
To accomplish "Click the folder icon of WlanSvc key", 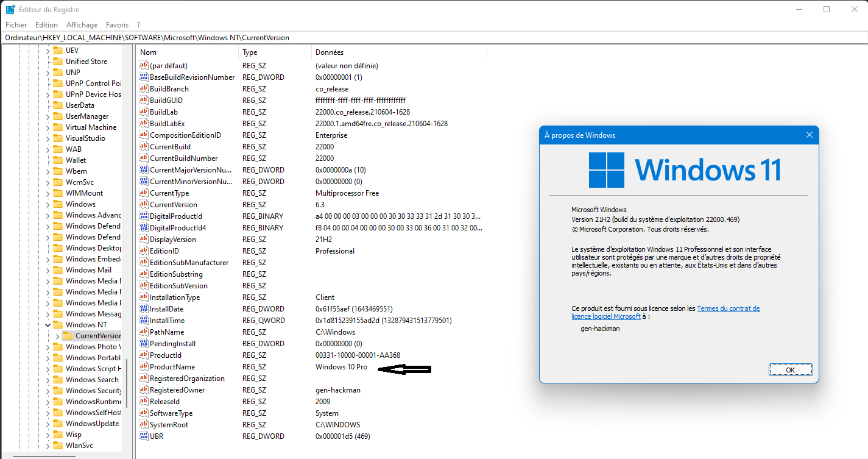I will click(58, 446).
